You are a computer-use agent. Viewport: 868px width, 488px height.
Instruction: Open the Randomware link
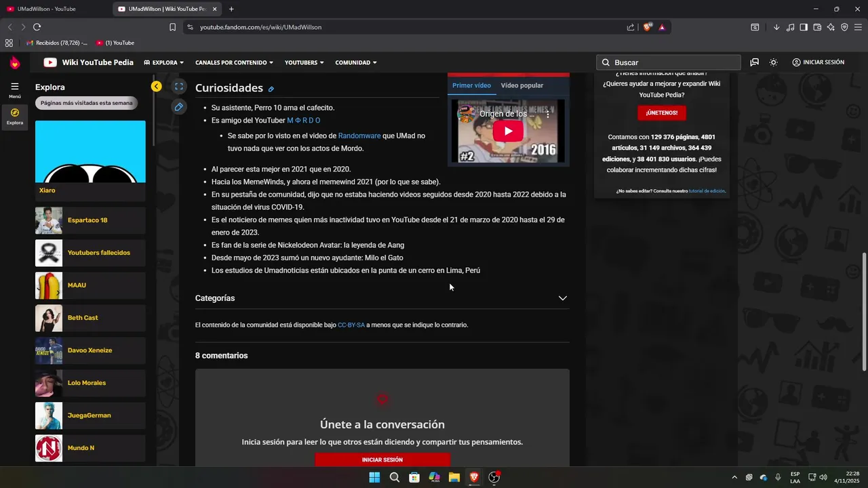coord(359,136)
